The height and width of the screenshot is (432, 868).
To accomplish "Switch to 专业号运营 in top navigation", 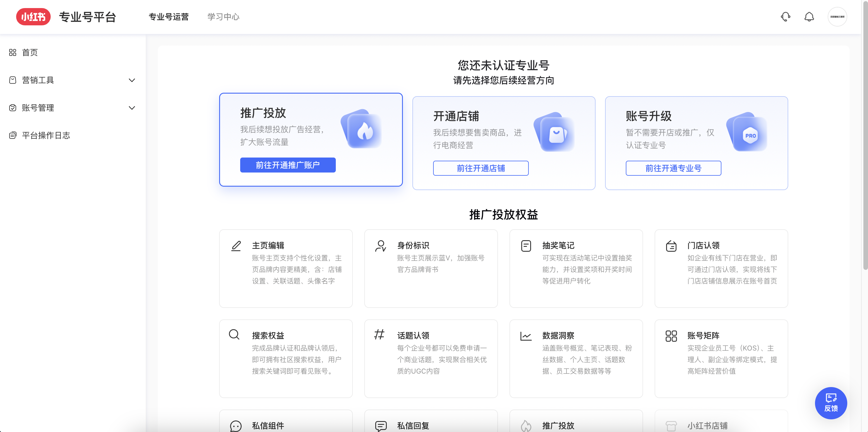I will coord(169,16).
